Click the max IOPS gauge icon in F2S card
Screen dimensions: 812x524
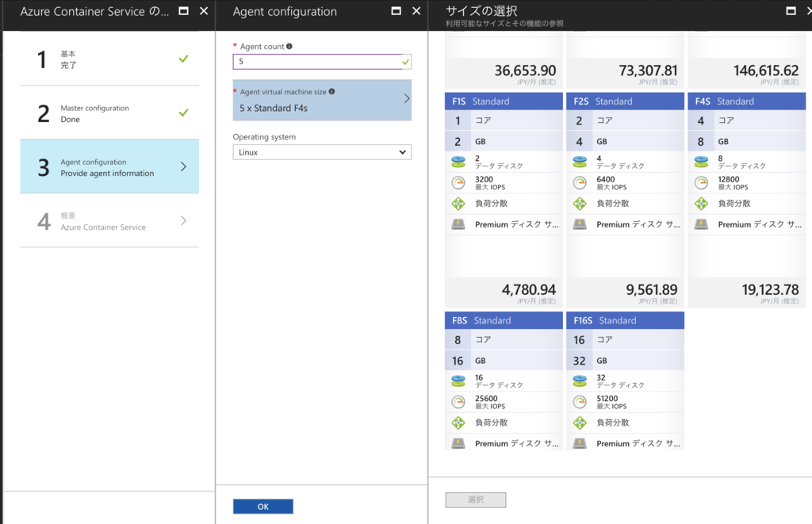coord(580,182)
